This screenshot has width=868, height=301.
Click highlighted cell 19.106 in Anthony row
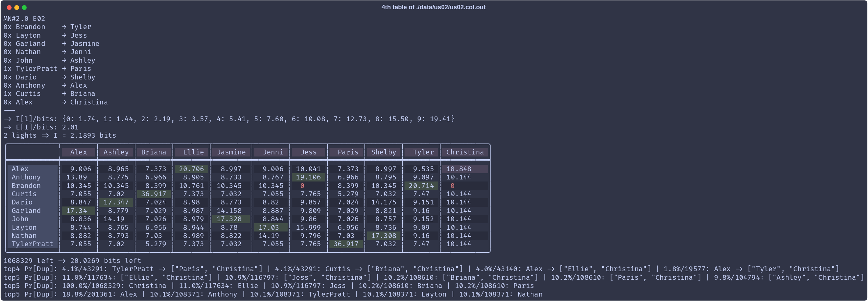(x=309, y=177)
